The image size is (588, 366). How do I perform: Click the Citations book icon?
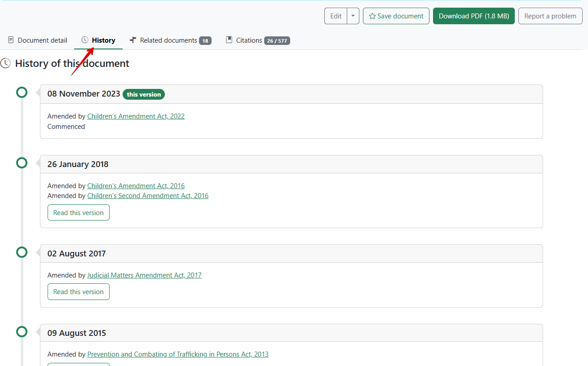coord(229,40)
